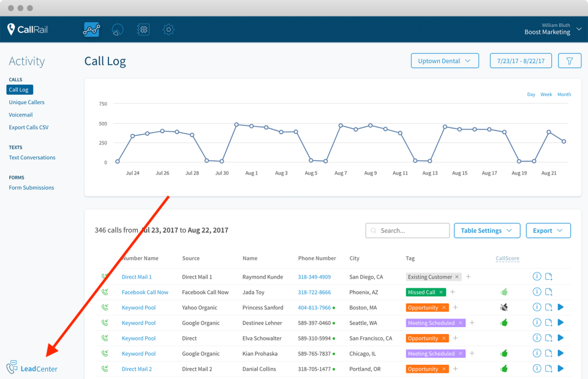Add a note for Jada Toy call
The height and width of the screenshot is (379, 588).
coord(549,291)
